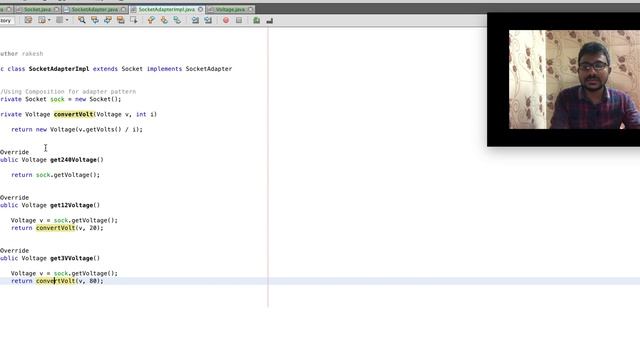Stop macro recording with gray square icon
Viewport: 640px width, 360px height.
[239, 20]
